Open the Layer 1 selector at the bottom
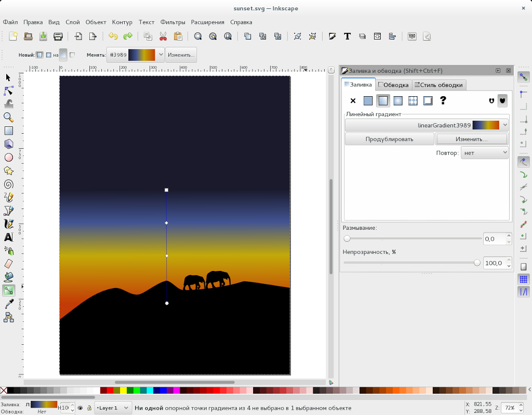Viewport: 532px width, 415px height. (x=112, y=408)
